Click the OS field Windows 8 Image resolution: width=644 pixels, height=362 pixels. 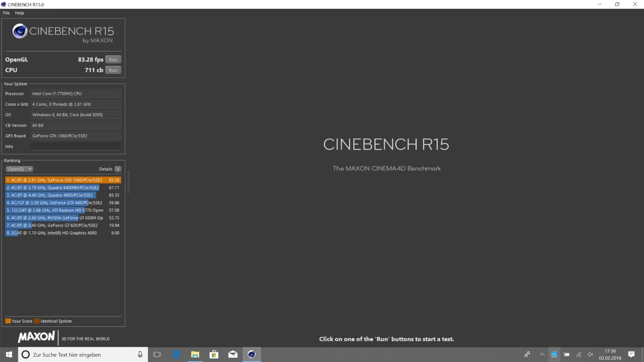76,115
